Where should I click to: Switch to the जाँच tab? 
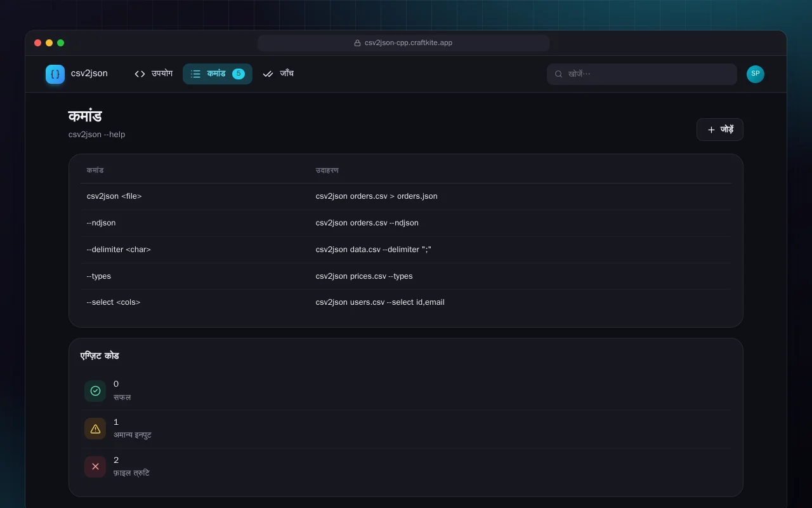point(278,74)
